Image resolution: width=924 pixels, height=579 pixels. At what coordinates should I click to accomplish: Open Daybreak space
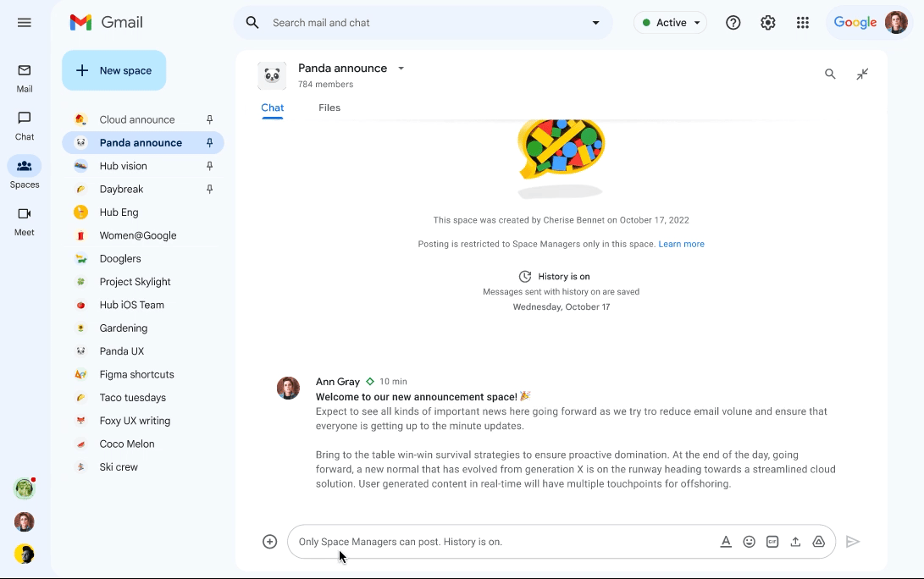[x=143, y=189]
